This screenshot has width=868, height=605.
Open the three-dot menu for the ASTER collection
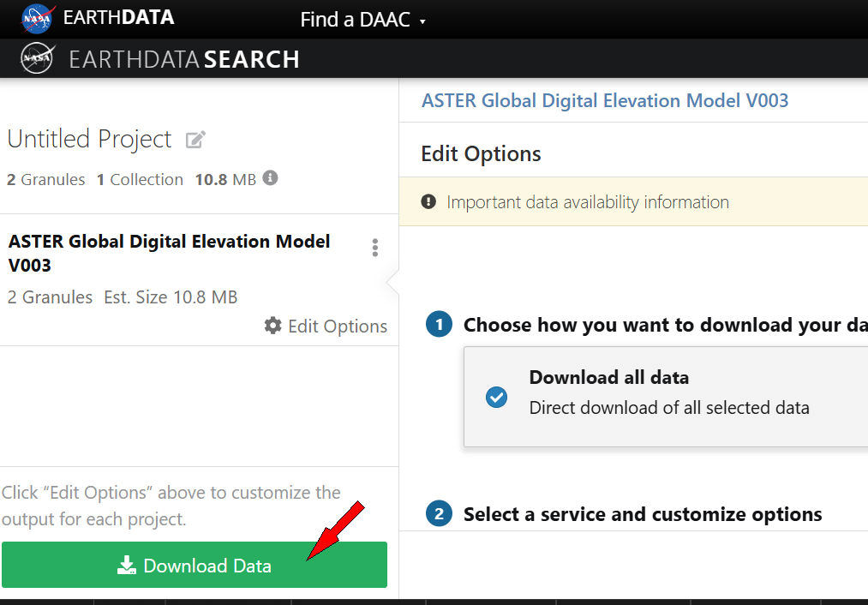click(374, 248)
